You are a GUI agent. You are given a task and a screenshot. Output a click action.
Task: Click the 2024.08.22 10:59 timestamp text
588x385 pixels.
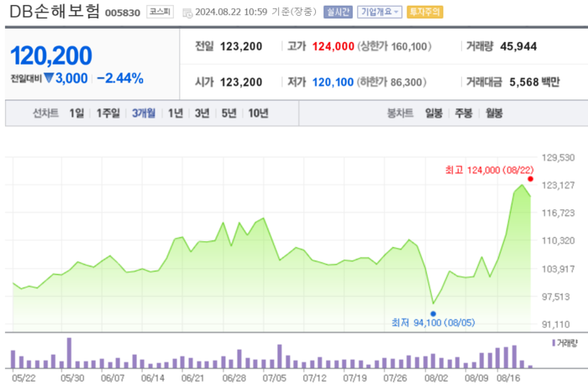(231, 12)
